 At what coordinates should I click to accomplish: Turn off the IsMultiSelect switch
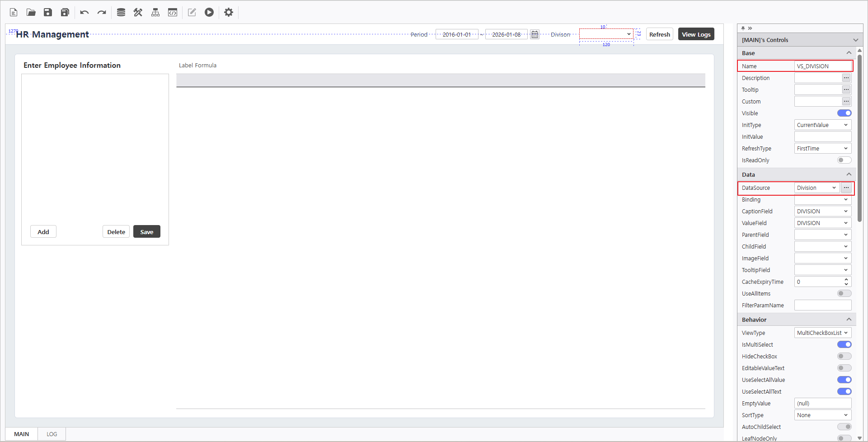click(844, 344)
